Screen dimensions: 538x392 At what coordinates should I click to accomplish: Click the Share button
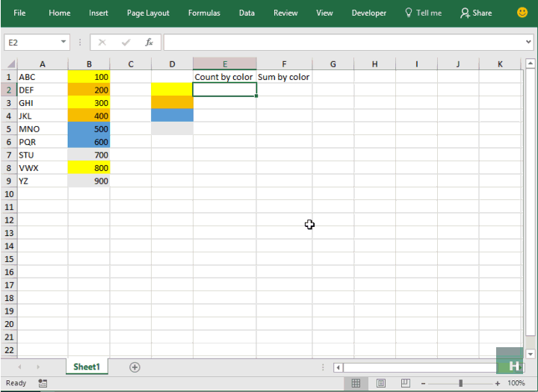[x=476, y=13]
